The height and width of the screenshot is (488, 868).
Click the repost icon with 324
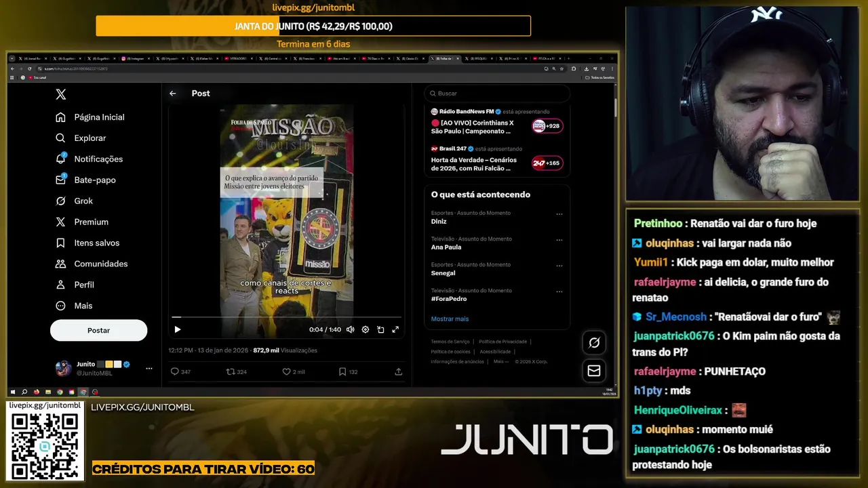[x=230, y=372]
